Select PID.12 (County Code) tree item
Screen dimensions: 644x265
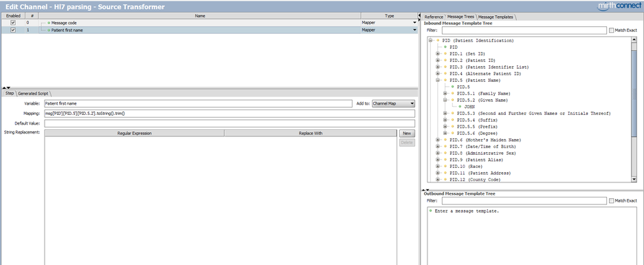click(x=476, y=180)
